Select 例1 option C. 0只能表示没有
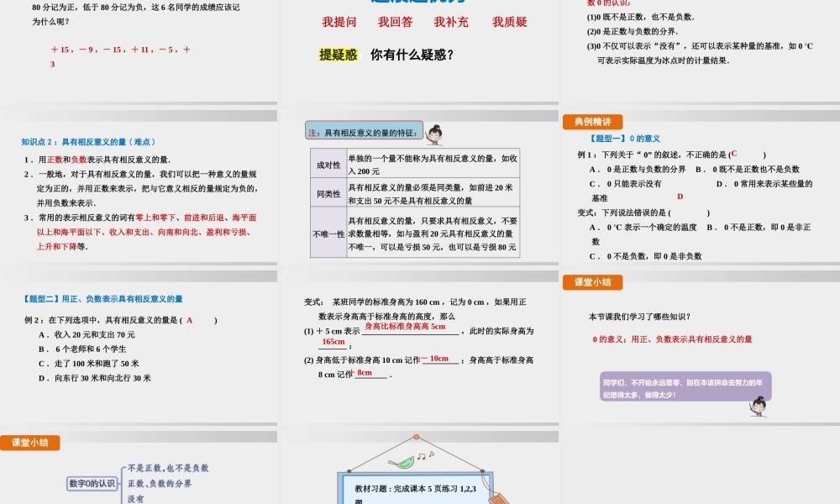840x504 pixels. [x=625, y=184]
